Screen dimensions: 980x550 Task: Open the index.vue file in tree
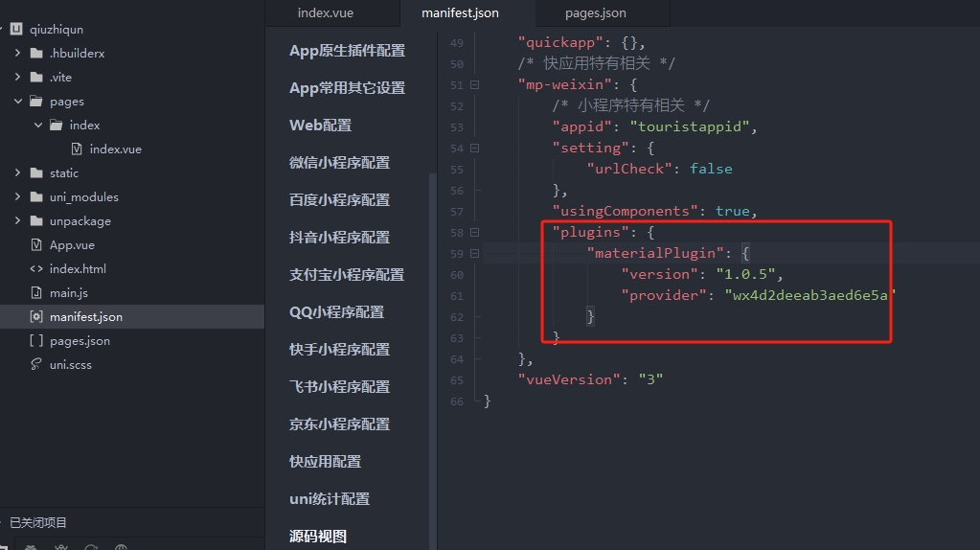[116, 149]
